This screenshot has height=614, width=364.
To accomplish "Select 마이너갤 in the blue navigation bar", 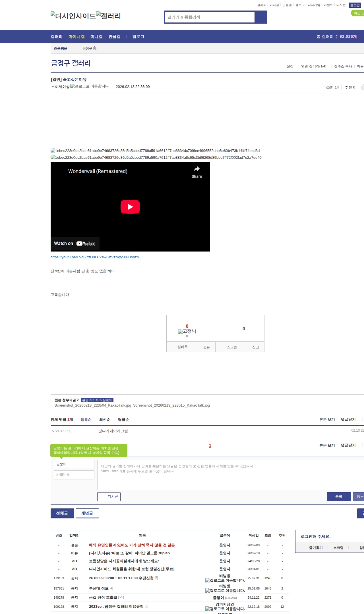I will [x=76, y=36].
